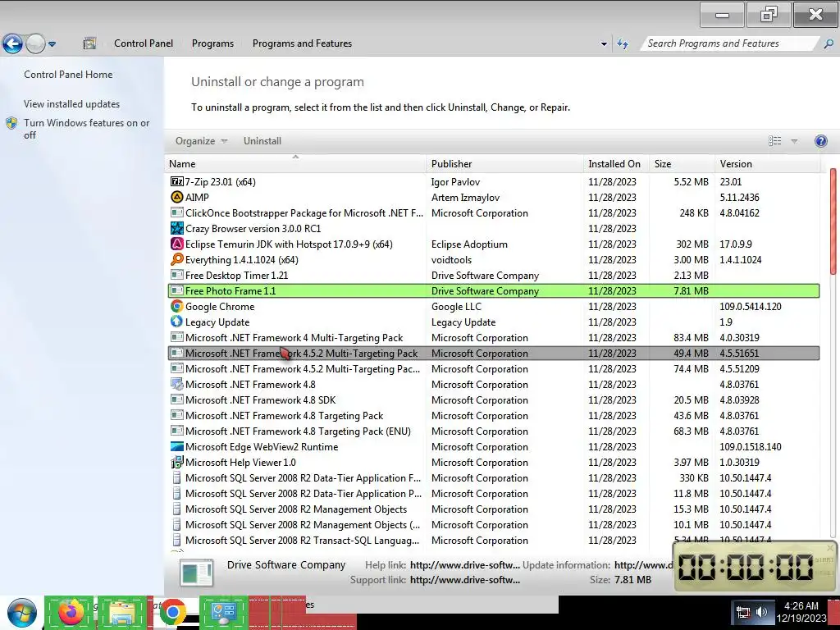The width and height of the screenshot is (840, 630).
Task: Sort by the Size column header
Action: tap(682, 164)
